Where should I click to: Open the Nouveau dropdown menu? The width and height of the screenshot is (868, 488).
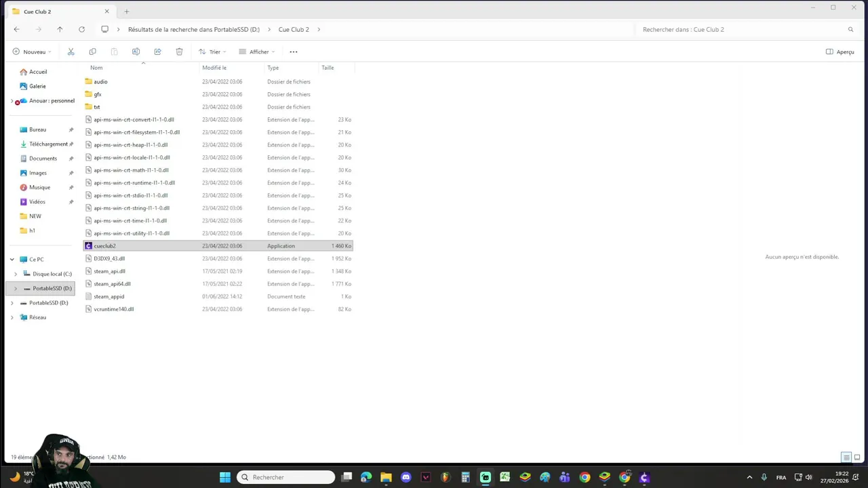(x=32, y=52)
